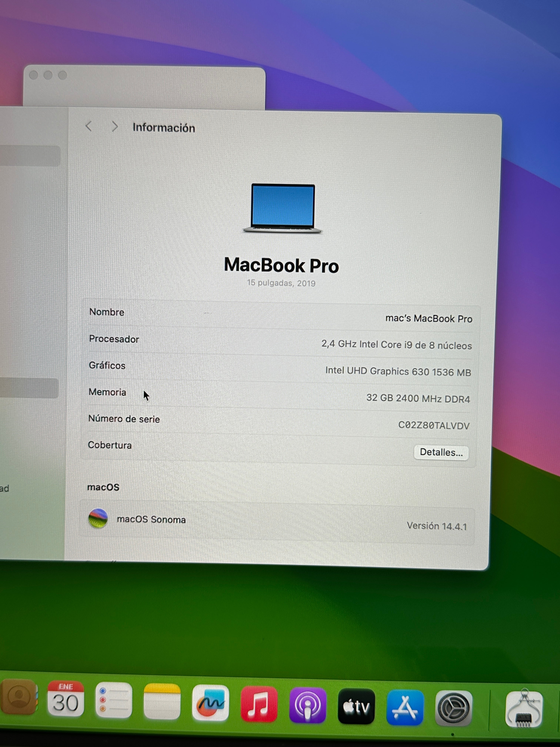Launch the Podcasts app from the Dock
The image size is (560, 747).
click(x=308, y=705)
